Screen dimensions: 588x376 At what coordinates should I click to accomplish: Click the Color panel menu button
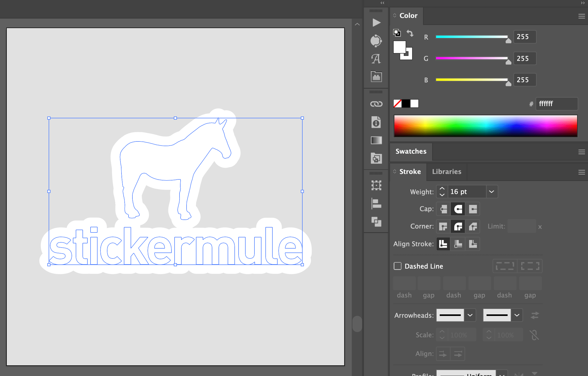[581, 16]
